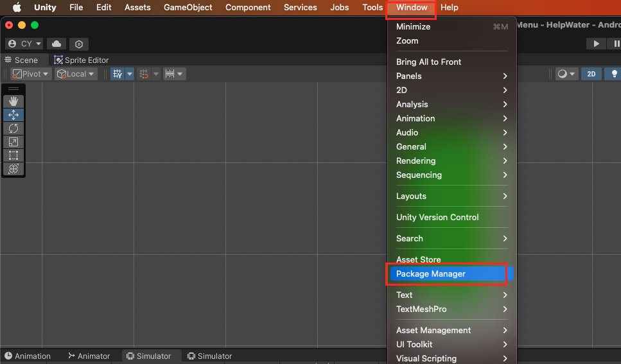The width and height of the screenshot is (621, 364).
Task: Expand the Visual Scripting submenu
Action: tap(452, 358)
